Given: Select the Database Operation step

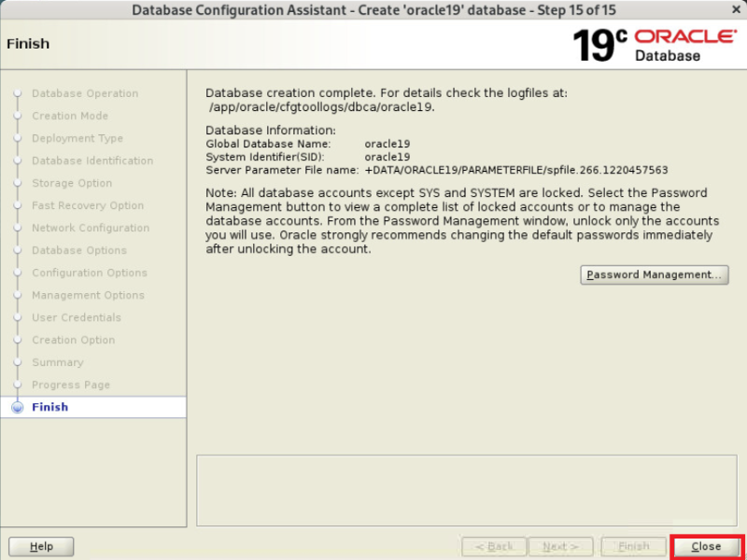Looking at the screenshot, I should click(x=85, y=93).
